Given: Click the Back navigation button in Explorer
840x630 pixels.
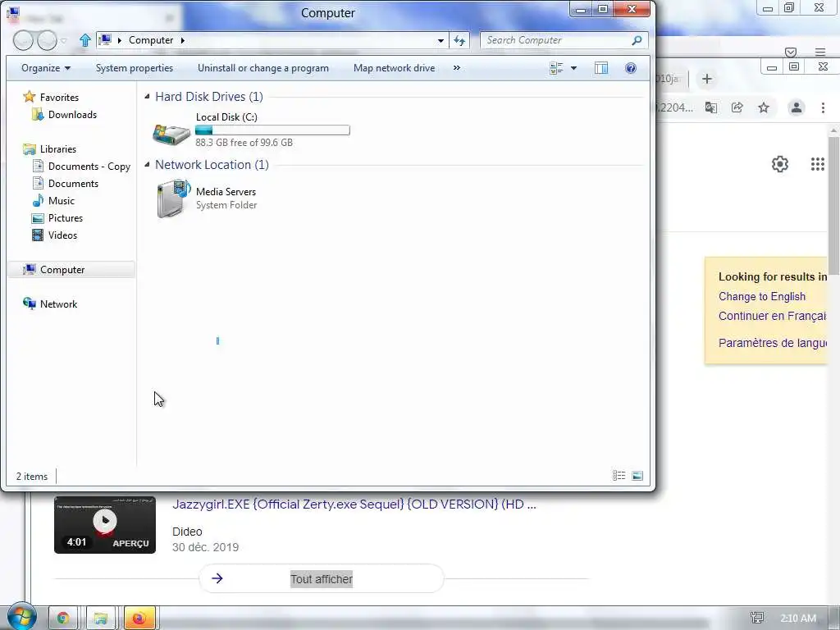Looking at the screenshot, I should (x=23, y=40).
